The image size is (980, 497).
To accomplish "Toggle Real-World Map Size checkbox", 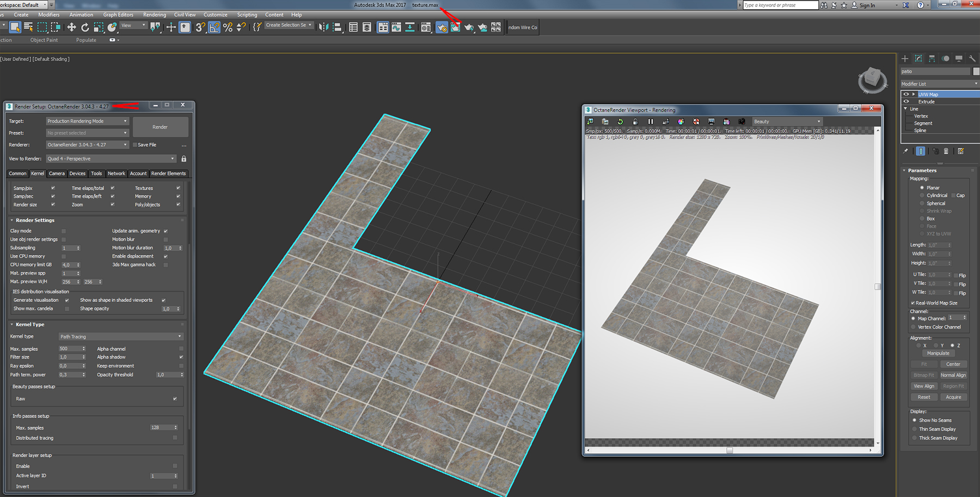I will (913, 303).
